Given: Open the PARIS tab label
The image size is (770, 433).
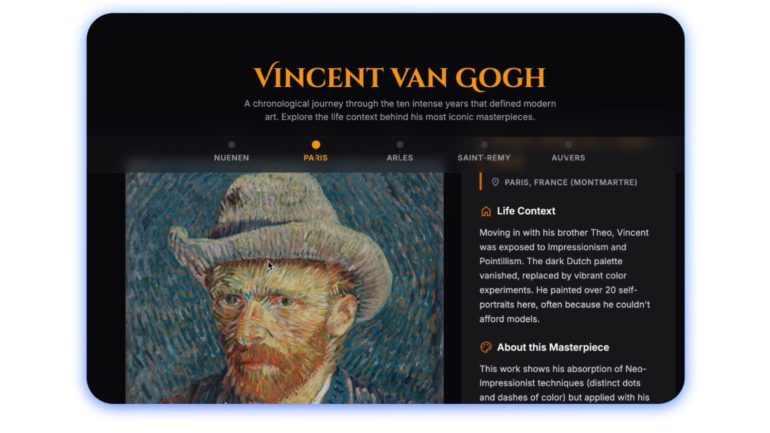Looking at the screenshot, I should (316, 158).
